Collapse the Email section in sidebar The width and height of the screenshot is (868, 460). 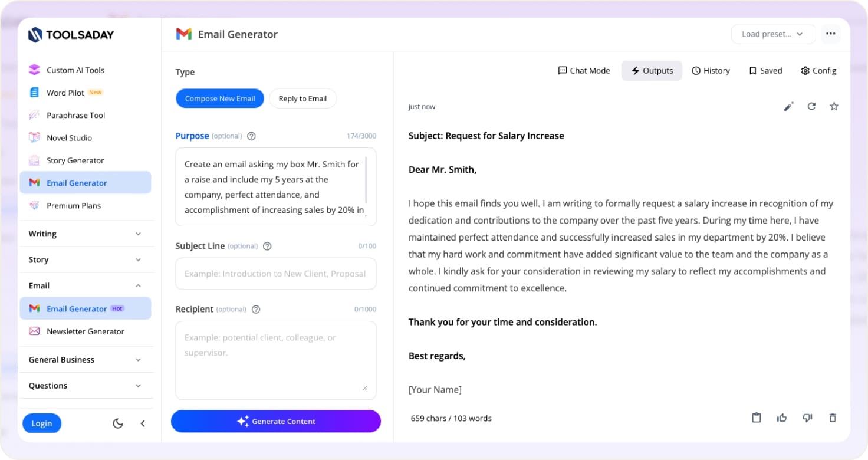pyautogui.click(x=86, y=285)
